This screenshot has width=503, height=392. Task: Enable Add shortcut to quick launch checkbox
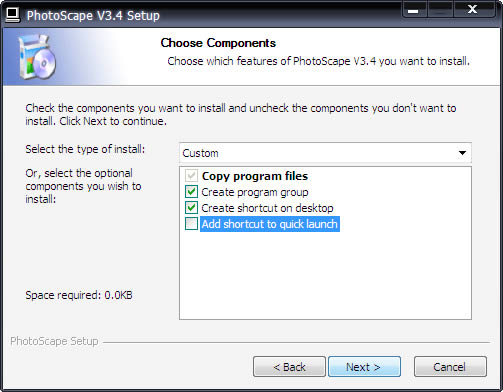coord(191,224)
